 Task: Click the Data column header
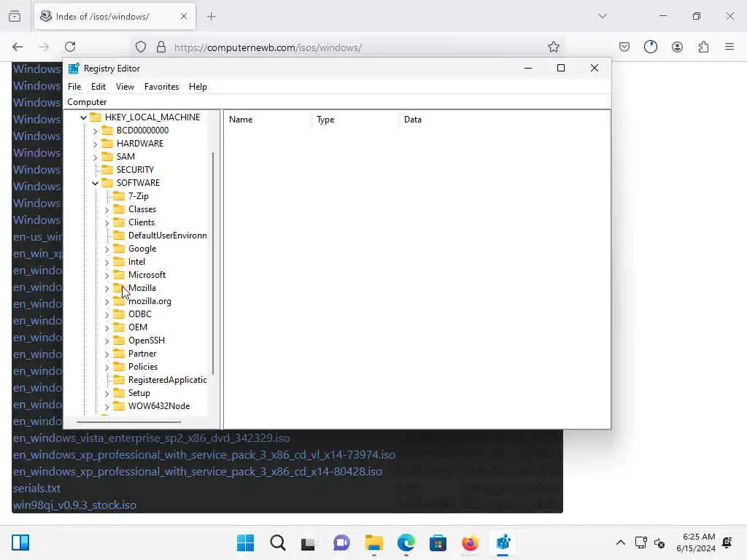point(504,120)
